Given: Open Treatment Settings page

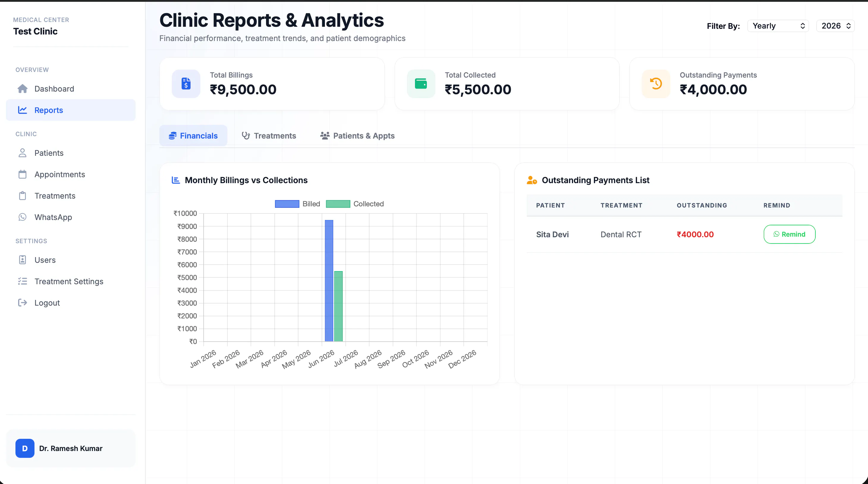Looking at the screenshot, I should coord(71,281).
